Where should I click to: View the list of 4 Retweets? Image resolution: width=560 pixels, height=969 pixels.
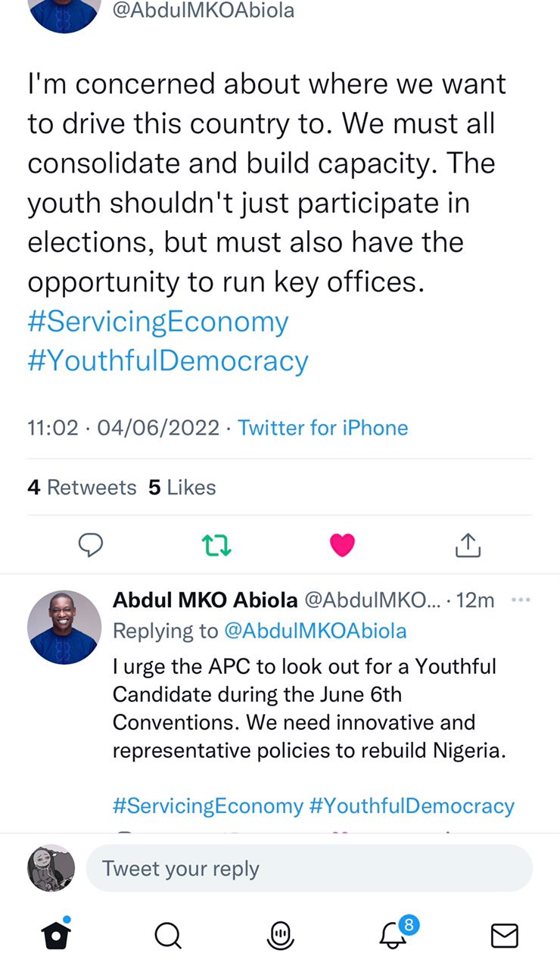(x=82, y=488)
